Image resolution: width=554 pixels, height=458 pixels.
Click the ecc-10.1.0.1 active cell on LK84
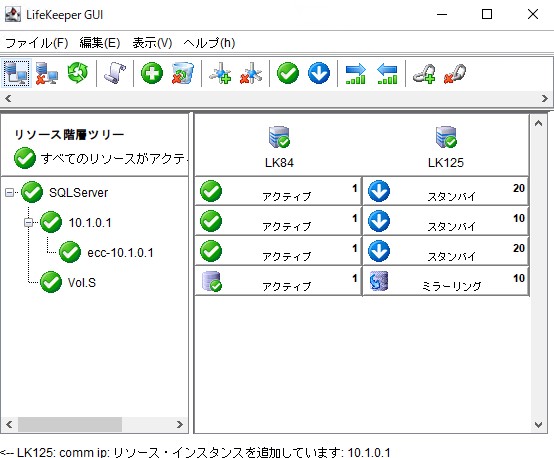(278, 251)
